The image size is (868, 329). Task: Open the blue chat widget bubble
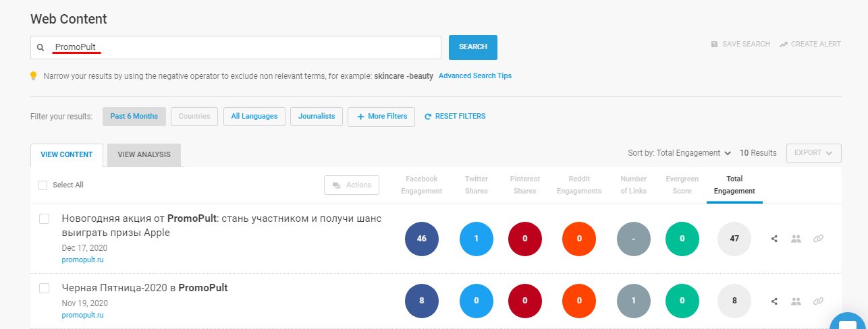click(848, 322)
